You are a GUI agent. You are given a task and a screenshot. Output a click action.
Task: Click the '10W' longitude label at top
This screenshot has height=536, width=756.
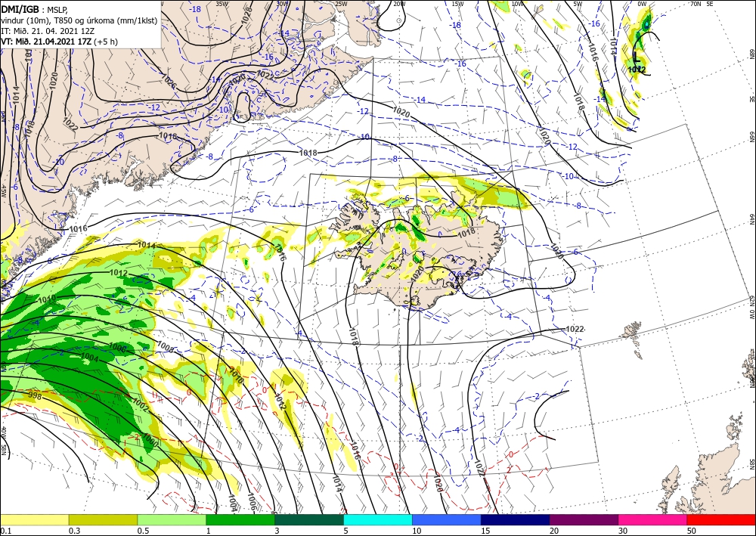click(x=517, y=4)
